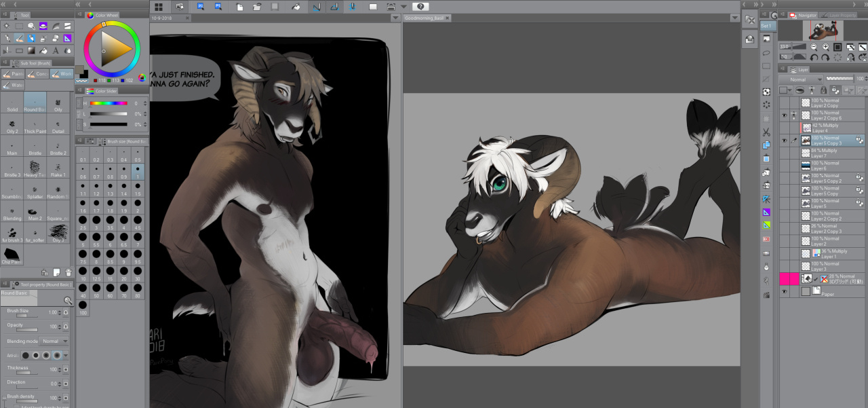The height and width of the screenshot is (408, 868).
Task: Open the Layer palette menu
Action: tap(783, 69)
